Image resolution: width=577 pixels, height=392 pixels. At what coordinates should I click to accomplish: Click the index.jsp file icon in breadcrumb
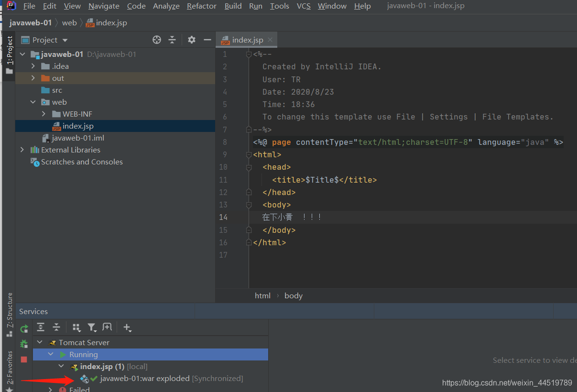click(90, 23)
